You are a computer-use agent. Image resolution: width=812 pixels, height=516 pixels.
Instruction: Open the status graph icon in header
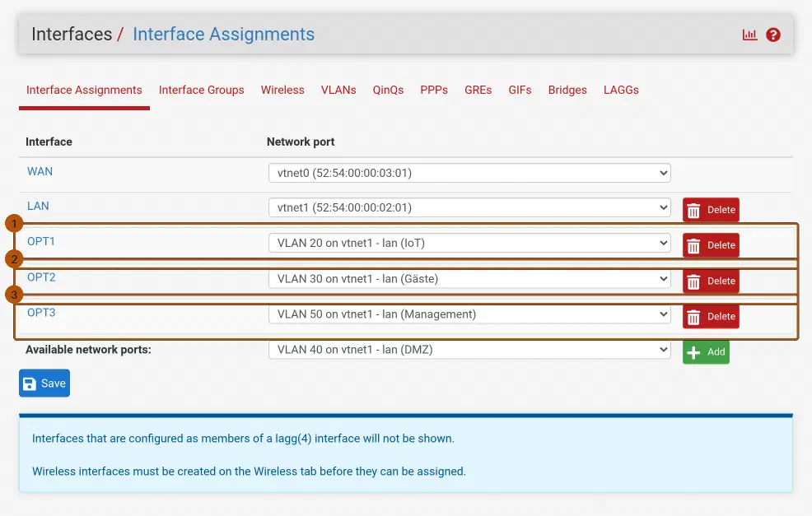click(749, 35)
